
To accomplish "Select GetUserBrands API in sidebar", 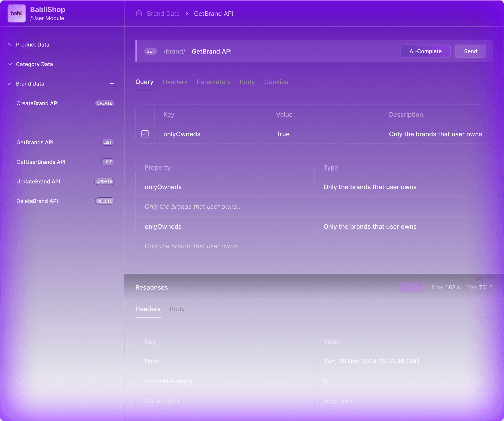I will pos(41,162).
